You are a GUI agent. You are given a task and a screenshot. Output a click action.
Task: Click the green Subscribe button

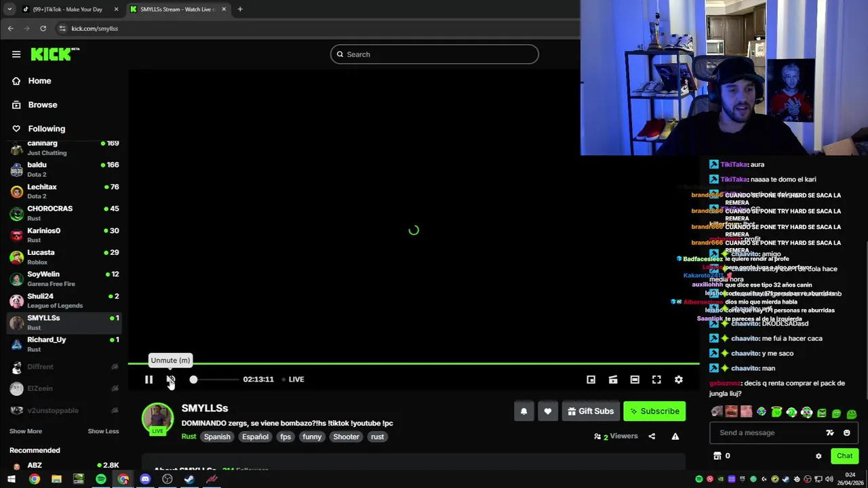click(654, 411)
